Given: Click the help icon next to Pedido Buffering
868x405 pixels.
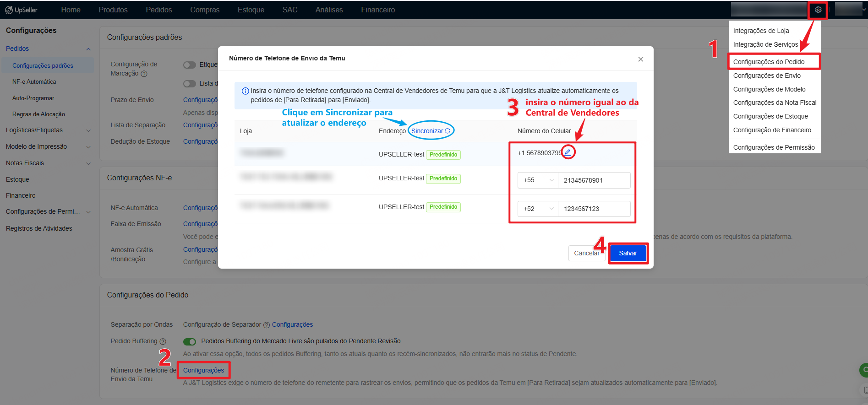Looking at the screenshot, I should (163, 341).
